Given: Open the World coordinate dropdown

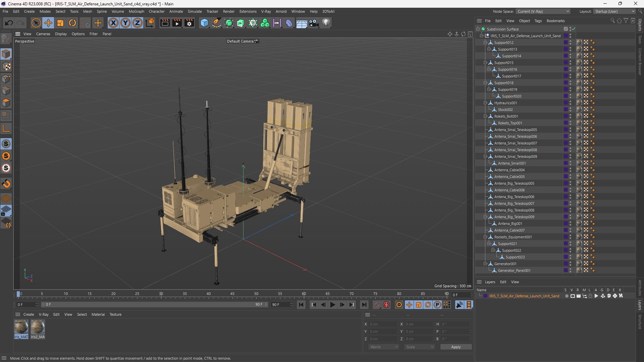Looking at the screenshot, I should pyautogui.click(x=383, y=347).
